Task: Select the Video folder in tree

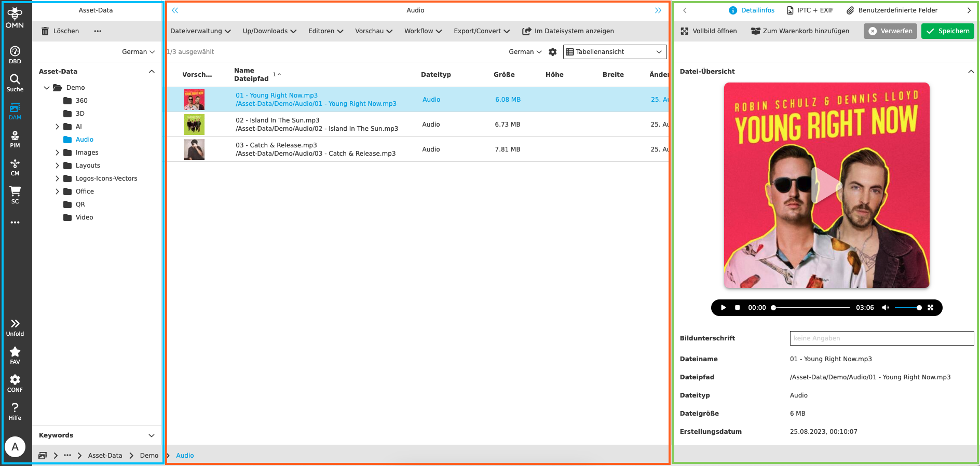Action: [78, 217]
